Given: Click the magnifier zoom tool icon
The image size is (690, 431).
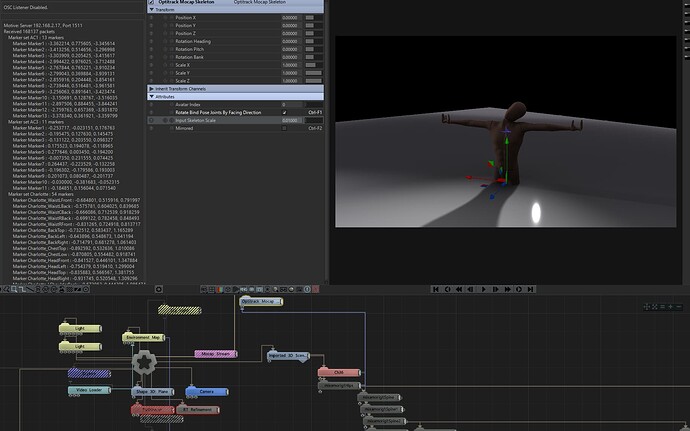Looking at the screenshot, I should coord(14,289).
